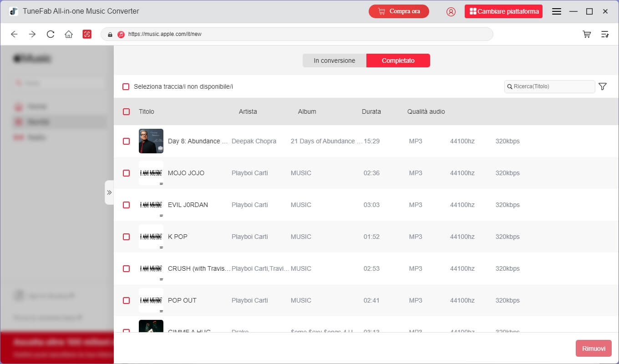Open the hamburger menu
The width and height of the screenshot is (619, 364).
coord(556,11)
